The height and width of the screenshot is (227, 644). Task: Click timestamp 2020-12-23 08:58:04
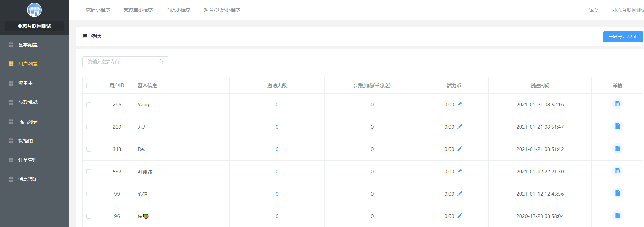coord(540,216)
